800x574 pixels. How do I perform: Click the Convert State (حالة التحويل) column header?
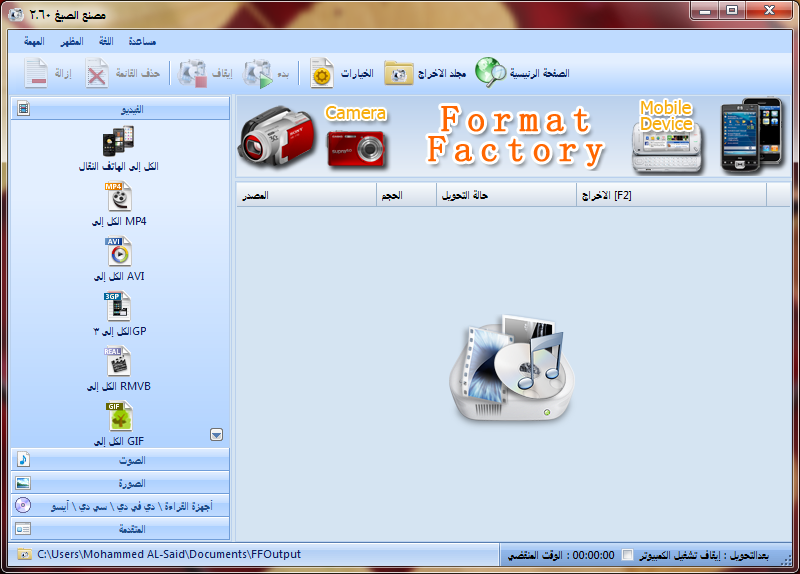pyautogui.click(x=507, y=195)
